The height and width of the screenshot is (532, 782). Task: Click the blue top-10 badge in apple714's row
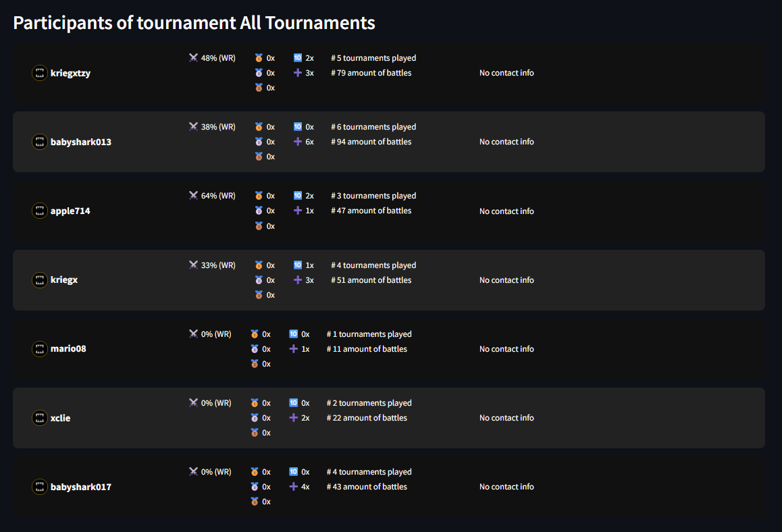[x=298, y=195]
